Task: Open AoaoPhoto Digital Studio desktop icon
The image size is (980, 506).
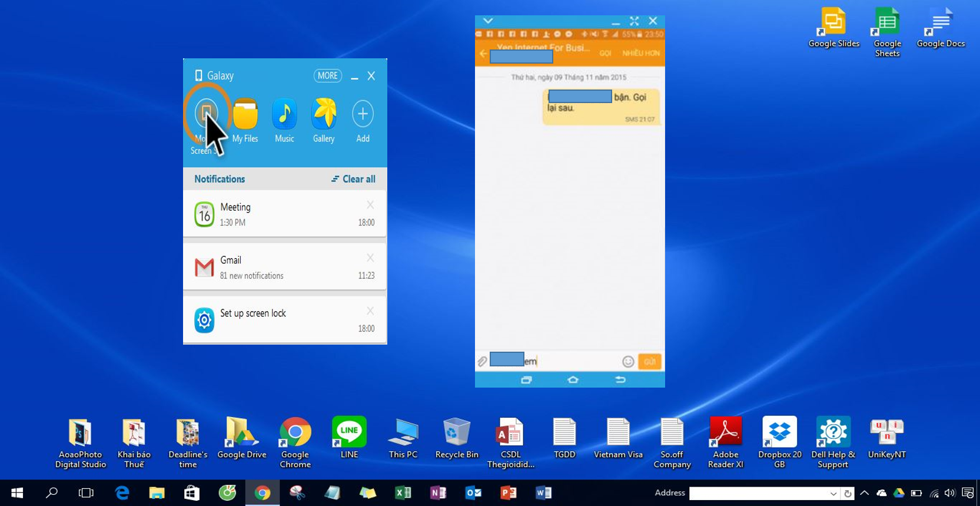Action: (x=81, y=443)
